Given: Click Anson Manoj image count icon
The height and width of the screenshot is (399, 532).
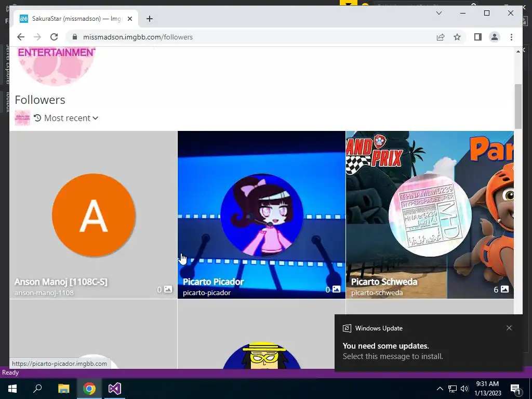Looking at the screenshot, I should [168, 289].
